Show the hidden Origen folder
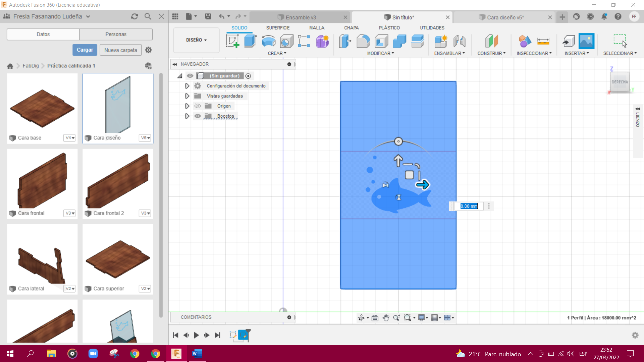Screen dimensions: 644x362 [198, 106]
